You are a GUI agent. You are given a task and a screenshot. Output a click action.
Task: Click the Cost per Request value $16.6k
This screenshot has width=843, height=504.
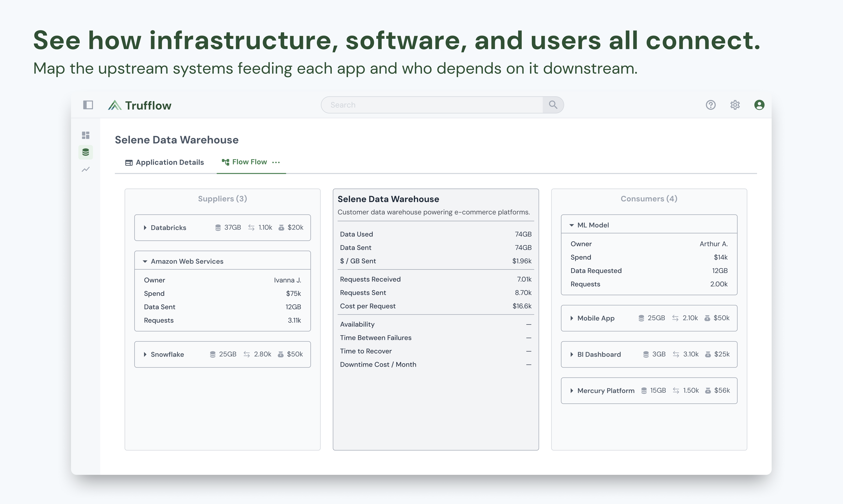522,306
